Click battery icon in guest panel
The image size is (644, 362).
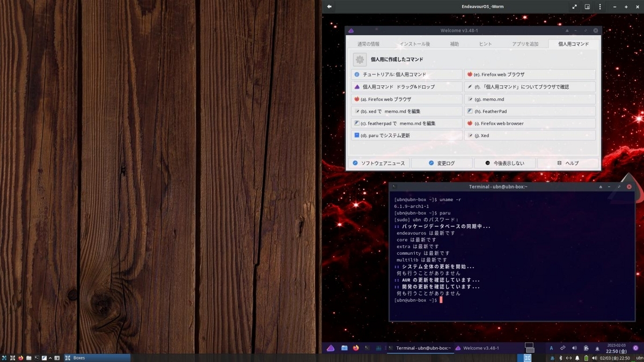coord(586,348)
